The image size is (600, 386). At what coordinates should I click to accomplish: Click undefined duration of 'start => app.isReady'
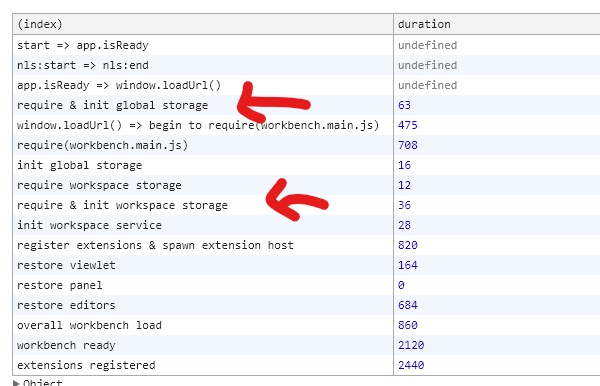click(427, 45)
